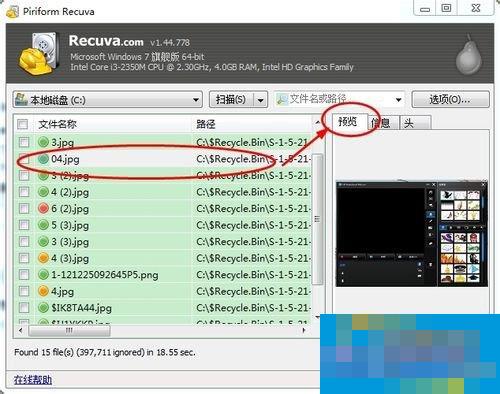The width and height of the screenshot is (500, 394).
Task: Check the box for 5 (3).jpg
Action: coord(24,225)
